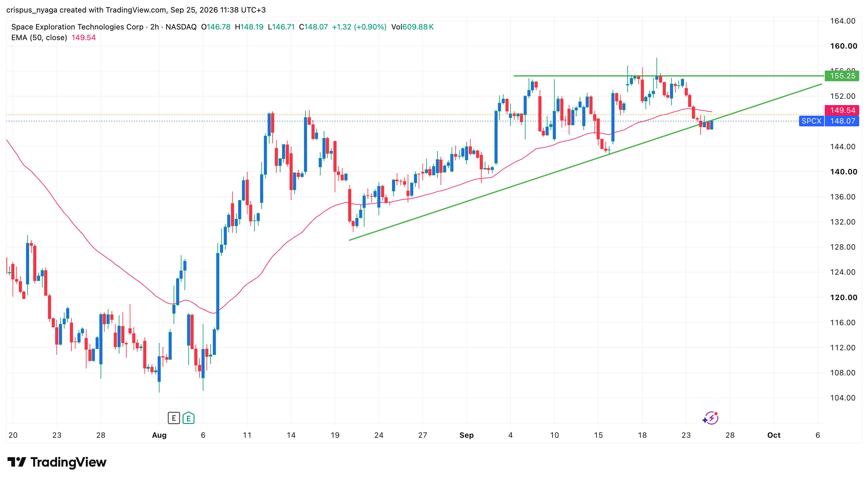Click the 10 date label on time axis
868x481 pixels.
tap(554, 435)
